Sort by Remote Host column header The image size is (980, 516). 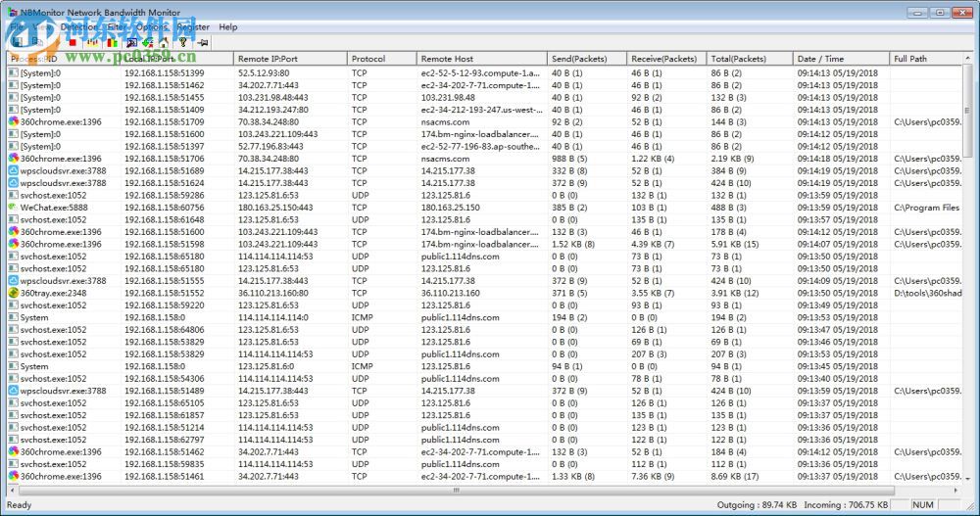[482, 59]
